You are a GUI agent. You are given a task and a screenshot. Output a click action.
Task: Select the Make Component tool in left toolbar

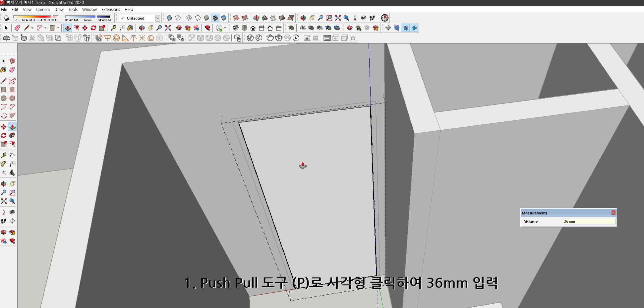[x=12, y=61]
